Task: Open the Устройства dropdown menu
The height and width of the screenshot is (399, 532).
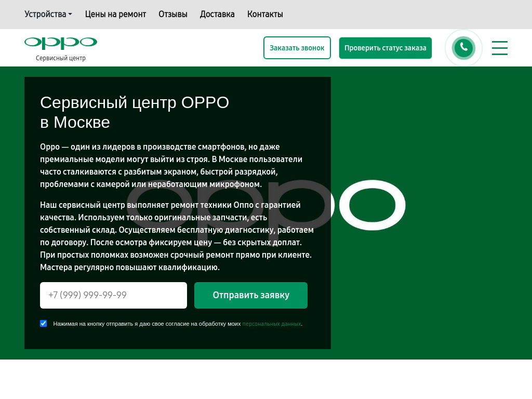Action: click(48, 14)
